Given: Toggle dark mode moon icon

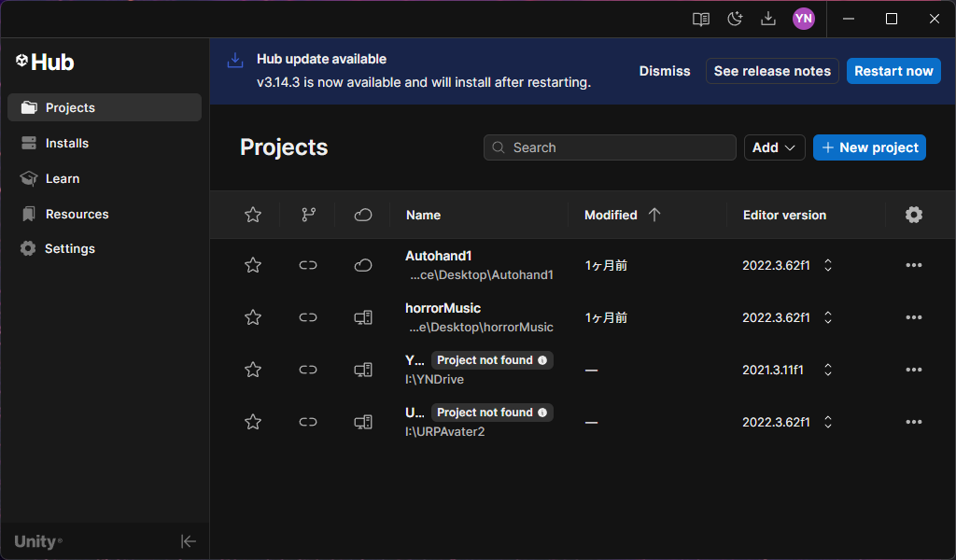Looking at the screenshot, I should click(735, 19).
